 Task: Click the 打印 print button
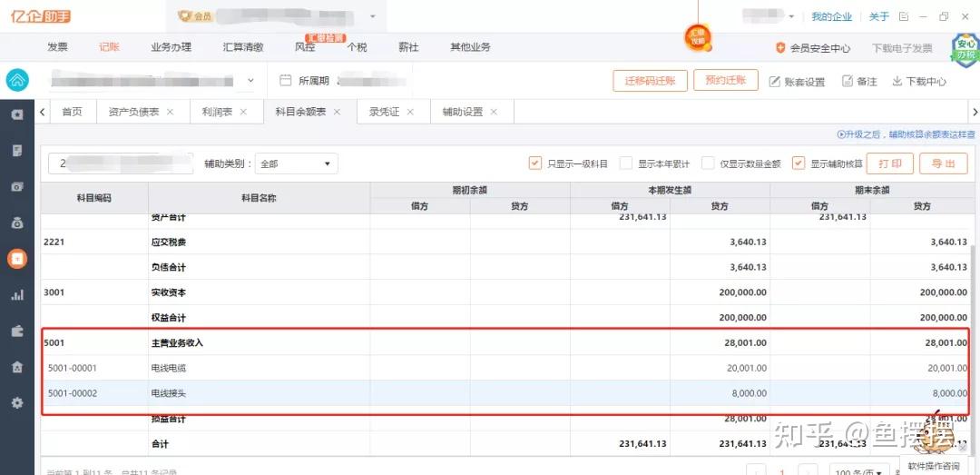click(x=890, y=163)
